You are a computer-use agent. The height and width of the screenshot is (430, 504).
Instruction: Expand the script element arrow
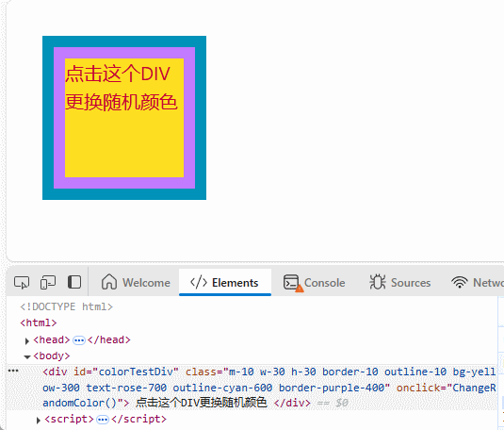click(x=39, y=420)
